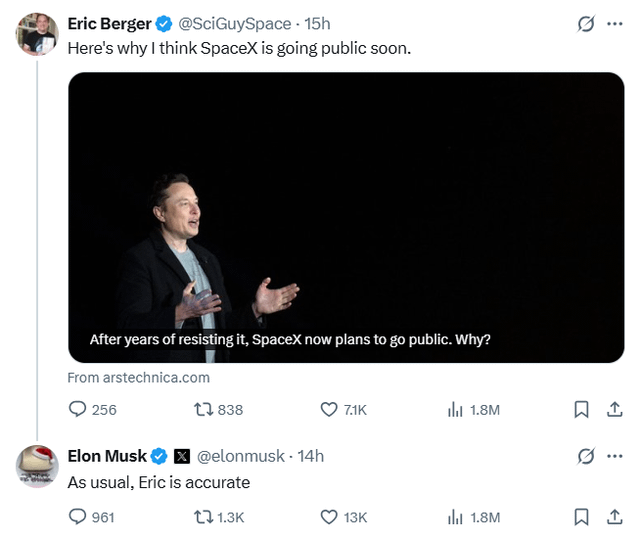Viewport: 640px width, 538px height.
Task: Like Eric Berger's post
Action: [x=329, y=409]
